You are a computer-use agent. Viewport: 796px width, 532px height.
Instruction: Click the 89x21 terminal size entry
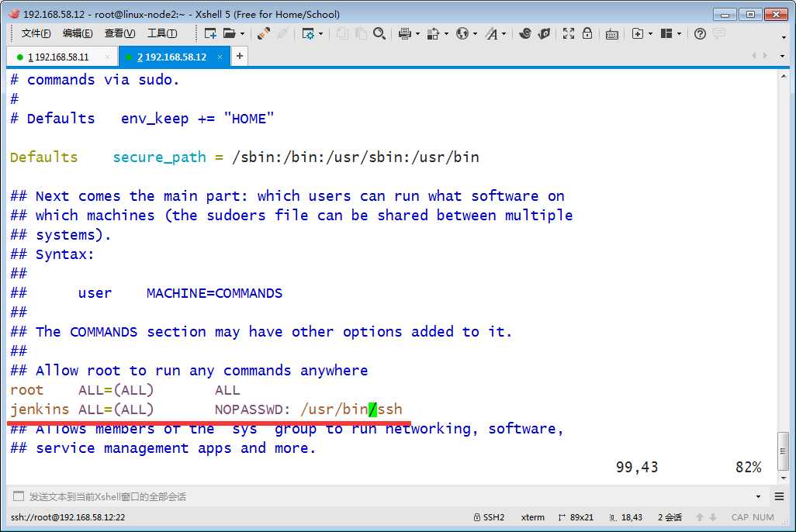pyautogui.click(x=576, y=517)
